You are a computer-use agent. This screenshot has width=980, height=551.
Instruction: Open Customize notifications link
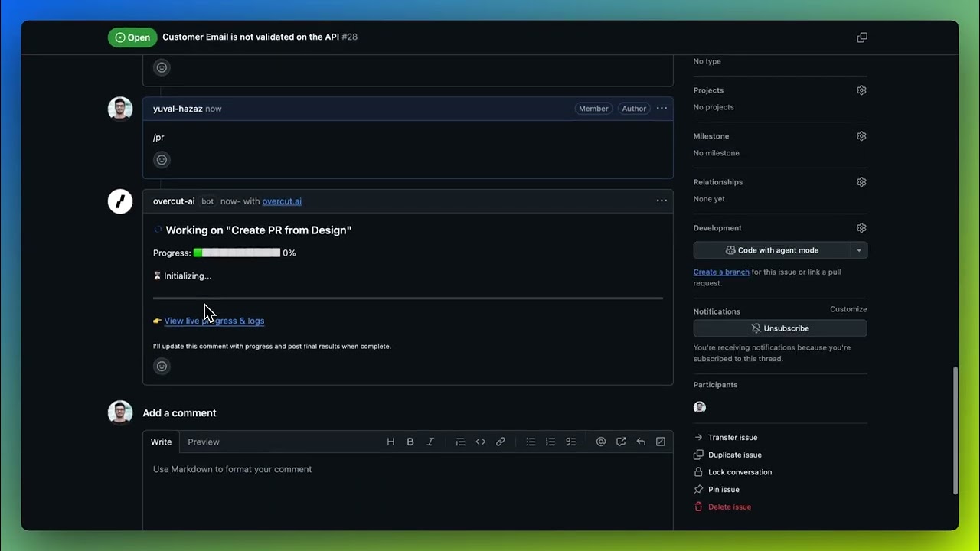pyautogui.click(x=848, y=309)
